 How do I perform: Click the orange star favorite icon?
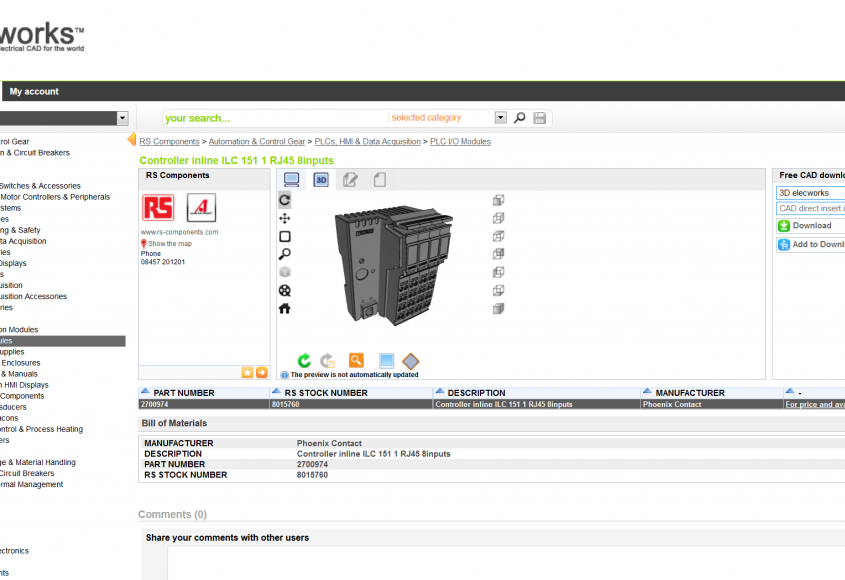[247, 372]
